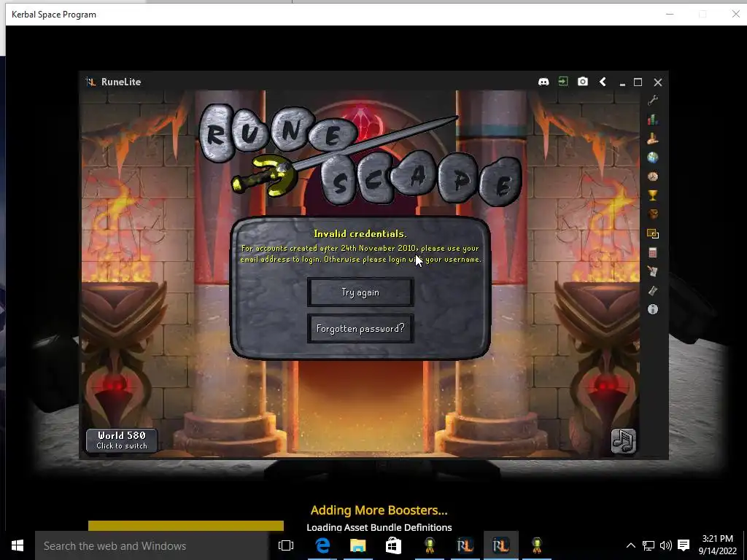This screenshot has width=747, height=560.
Task: Select the highlighted RuneLite taskbar icon
Action: coord(500,545)
